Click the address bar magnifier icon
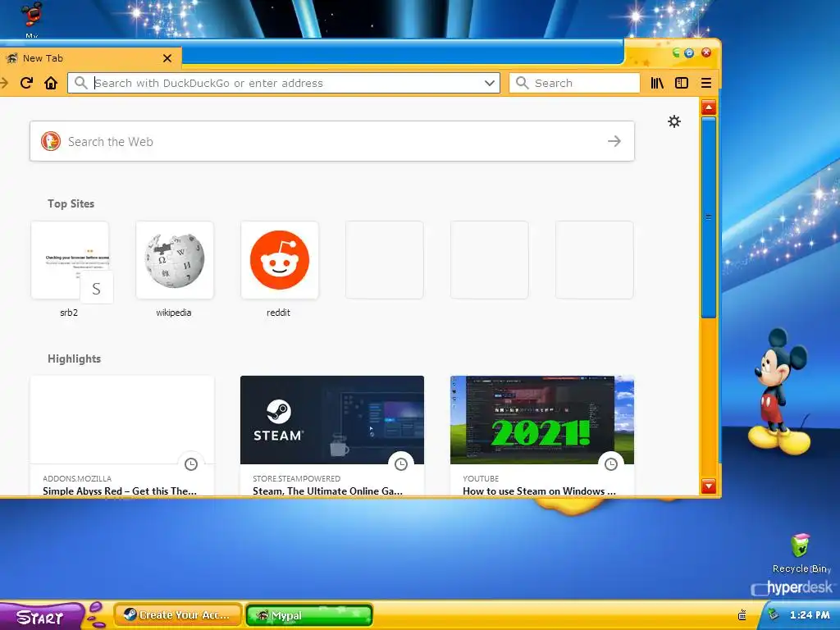Viewport: 840px width, 630px height. 81,83
